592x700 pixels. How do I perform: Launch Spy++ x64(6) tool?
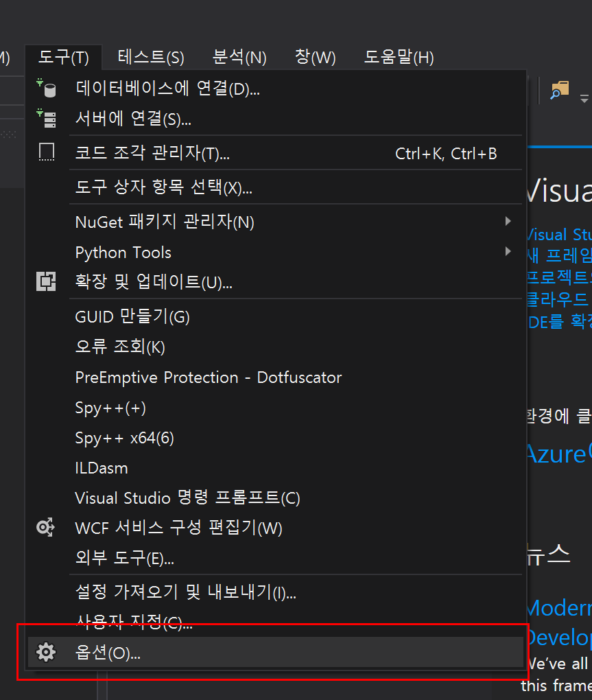[275, 438]
